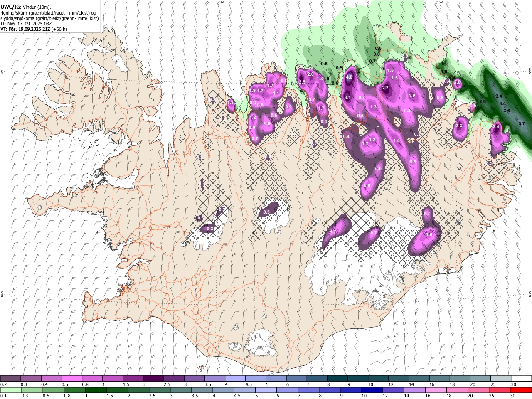Click the pale green rain swatch between 0.1 and 0.3
532x399 pixels.
(10, 390)
